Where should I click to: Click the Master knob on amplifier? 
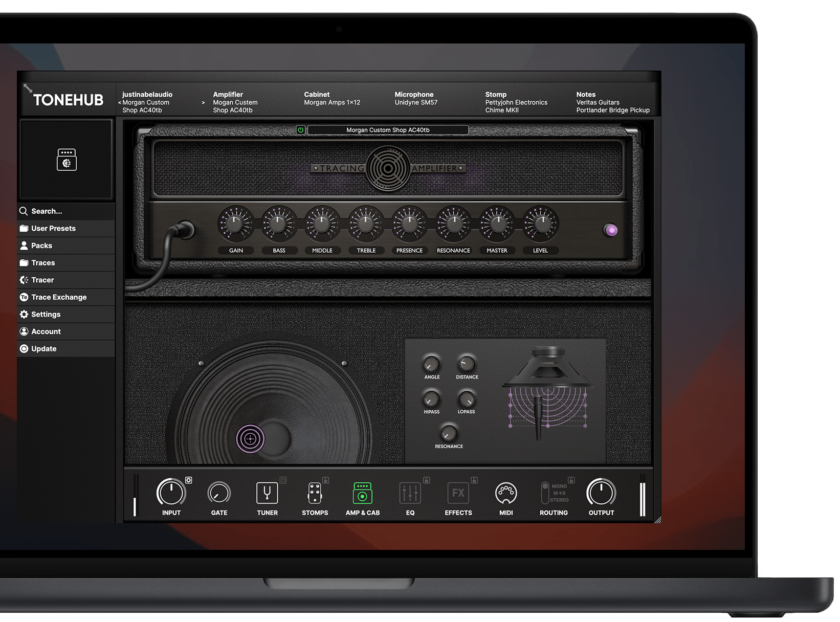[497, 224]
